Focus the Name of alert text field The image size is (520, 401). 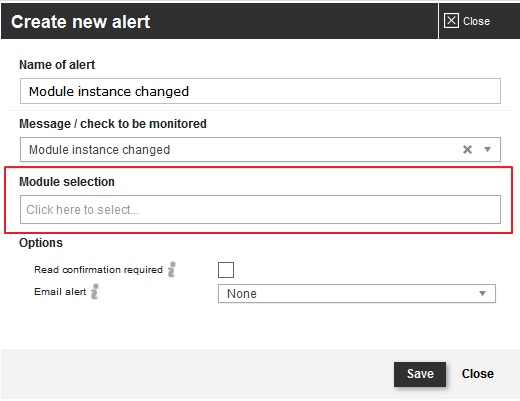pos(260,91)
